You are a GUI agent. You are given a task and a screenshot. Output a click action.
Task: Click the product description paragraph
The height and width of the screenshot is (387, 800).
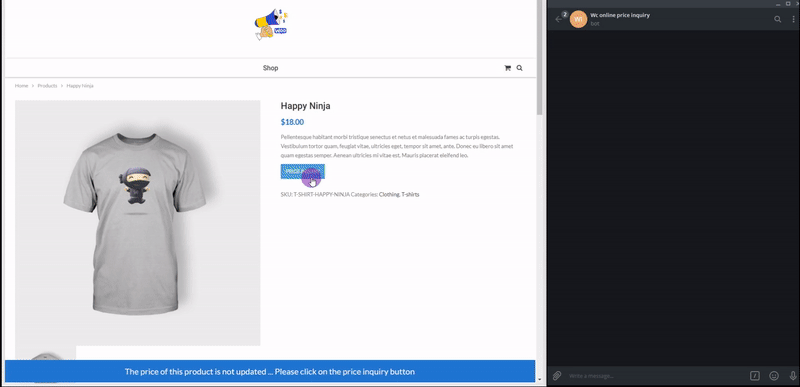(x=397, y=146)
